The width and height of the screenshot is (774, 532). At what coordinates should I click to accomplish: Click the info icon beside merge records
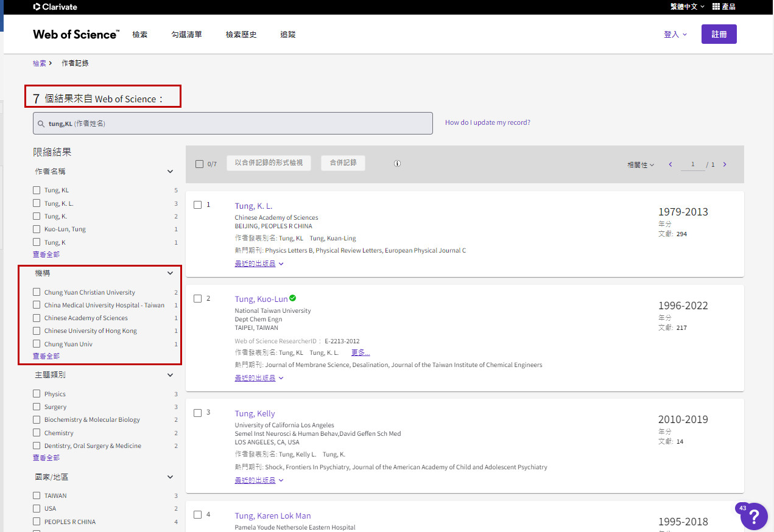pos(397,163)
